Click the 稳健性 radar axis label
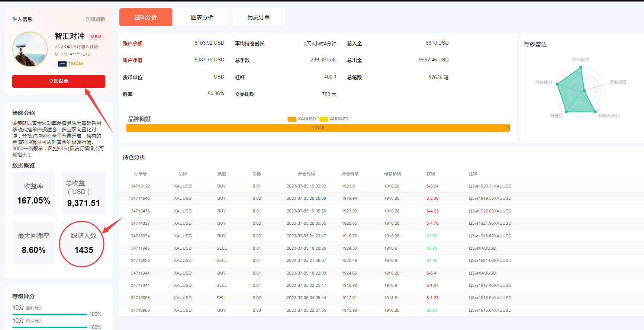The width and height of the screenshot is (644, 330). 557,116
